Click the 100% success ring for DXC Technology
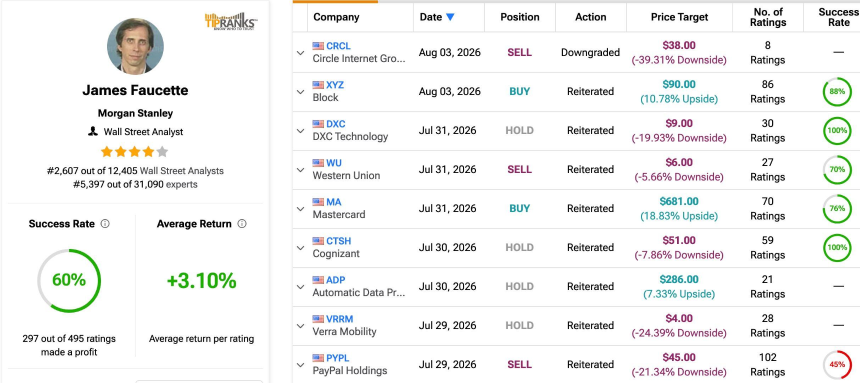The height and width of the screenshot is (383, 860). coord(837,131)
